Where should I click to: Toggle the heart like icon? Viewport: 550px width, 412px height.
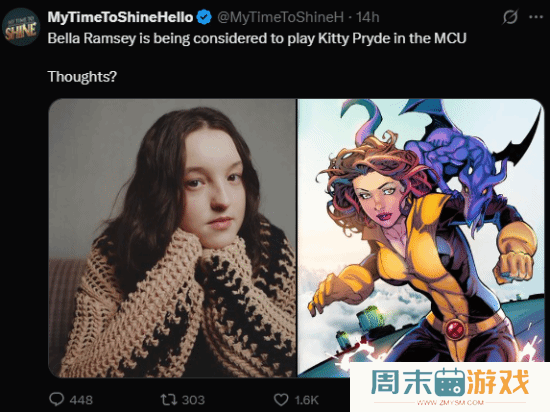click(x=281, y=399)
